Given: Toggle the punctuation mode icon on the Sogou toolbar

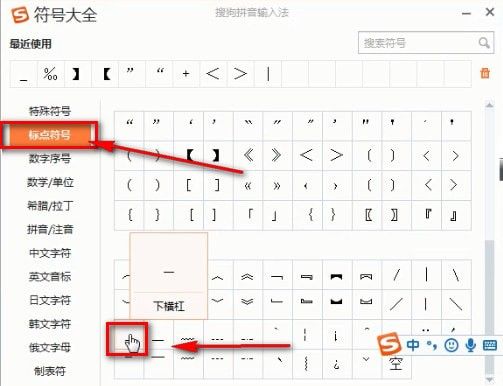Looking at the screenshot, I should point(432,345).
